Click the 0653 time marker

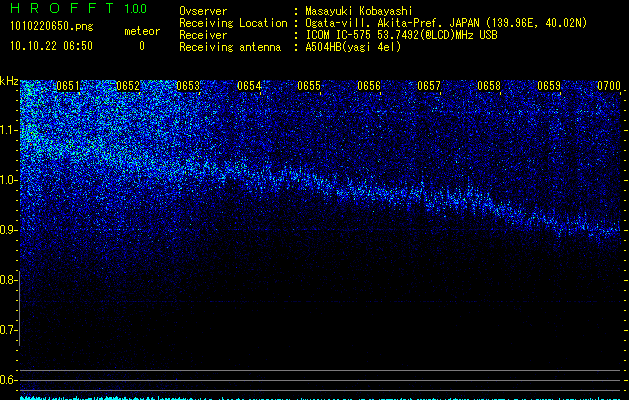tap(188, 86)
